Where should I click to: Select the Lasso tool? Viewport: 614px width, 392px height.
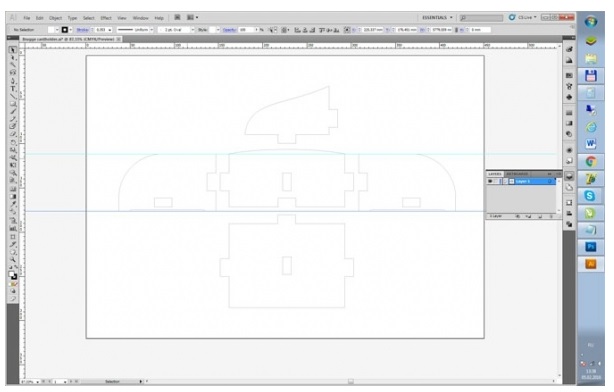[13, 73]
